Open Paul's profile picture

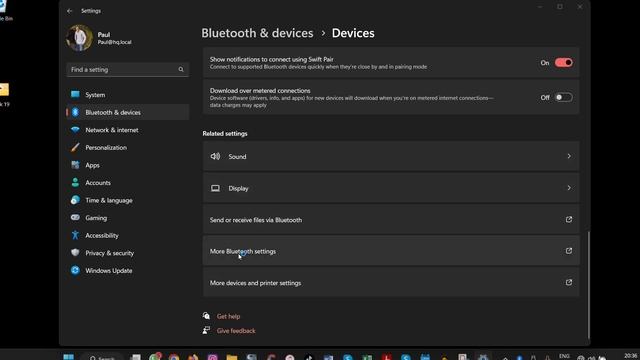(80, 38)
